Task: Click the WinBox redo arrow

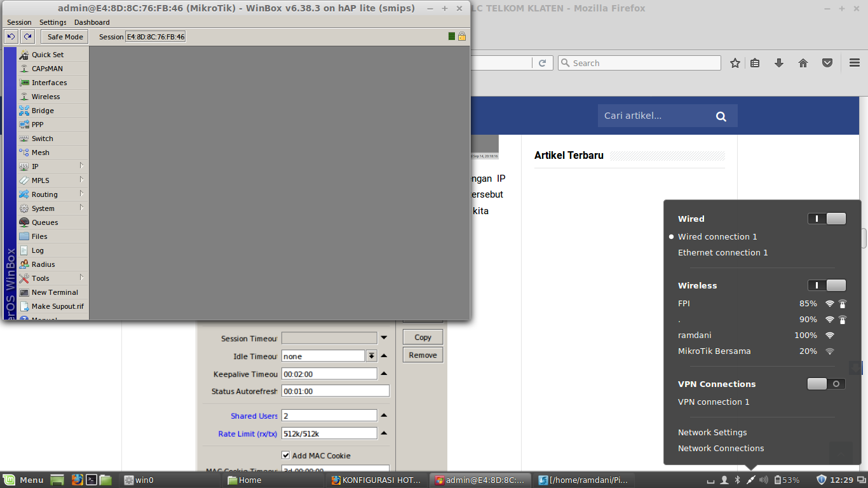Action: pos(28,37)
